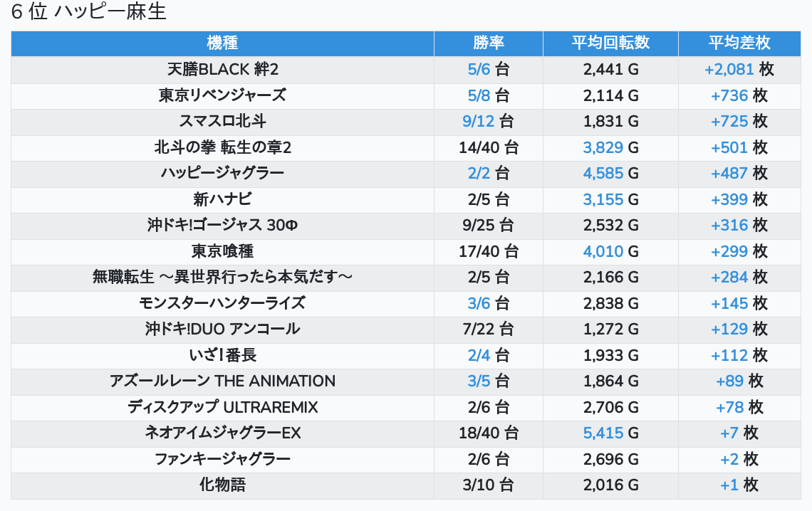Image resolution: width=812 pixels, height=511 pixels.
Task: Click the 平均差枚 column header
Action: click(x=739, y=43)
